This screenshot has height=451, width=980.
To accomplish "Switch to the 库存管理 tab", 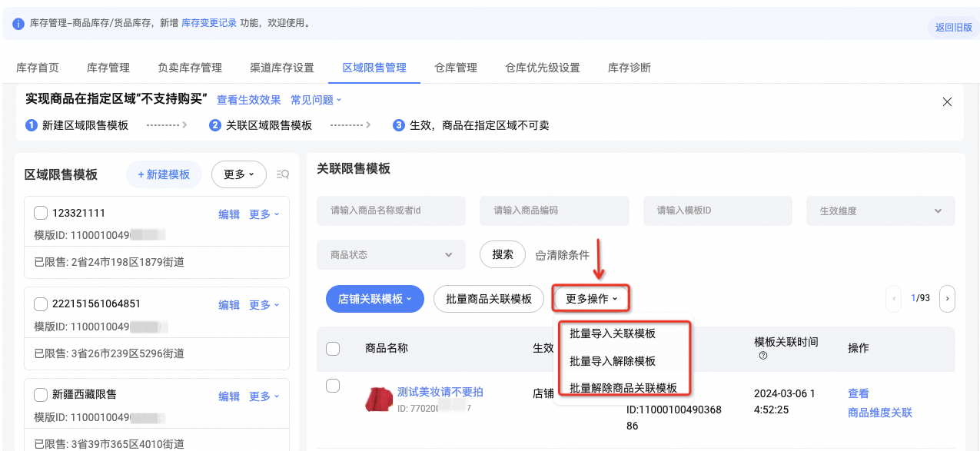I will pyautogui.click(x=108, y=68).
